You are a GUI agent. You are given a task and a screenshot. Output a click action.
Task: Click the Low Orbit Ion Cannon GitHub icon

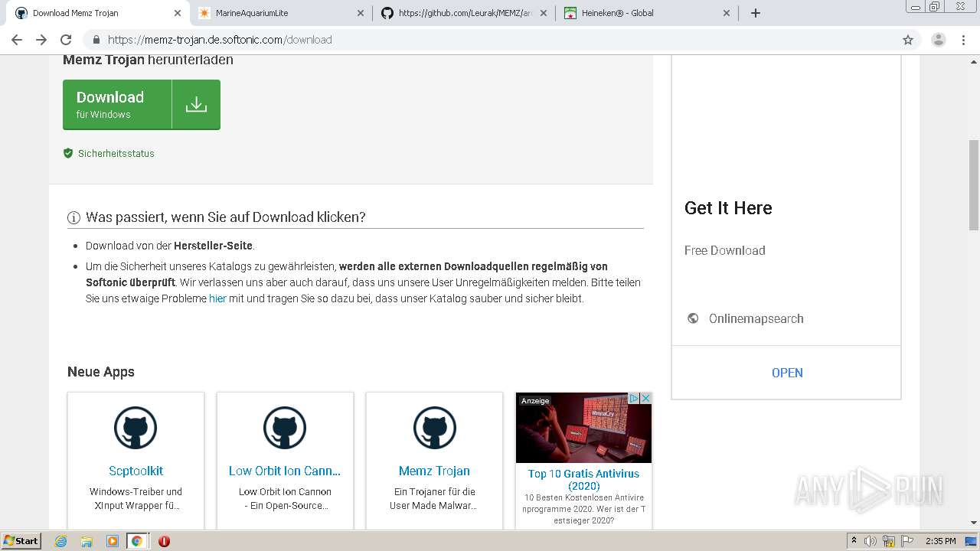285,428
